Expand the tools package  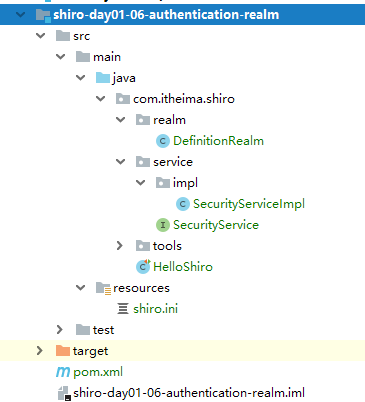(x=120, y=246)
